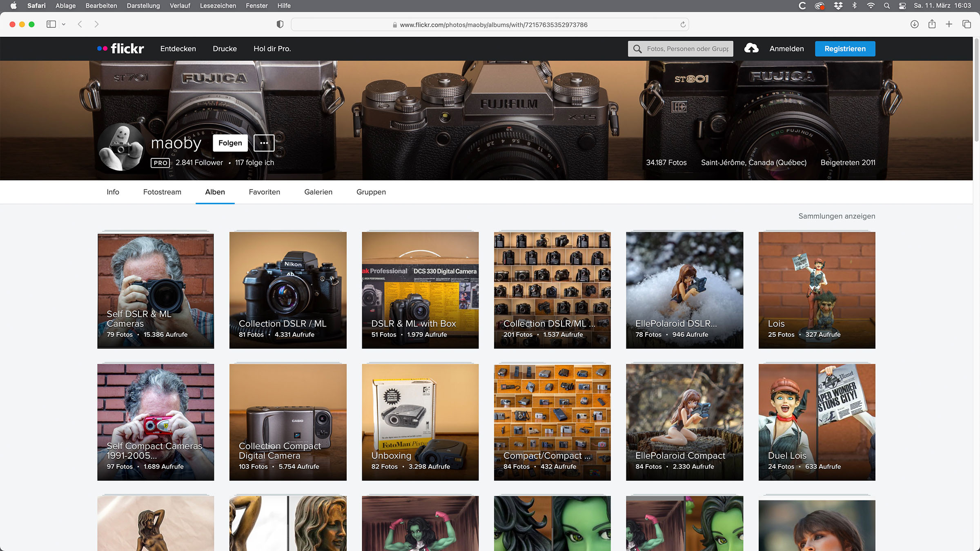Click the Safari share icon
This screenshot has width=980, height=551.
(932, 24)
